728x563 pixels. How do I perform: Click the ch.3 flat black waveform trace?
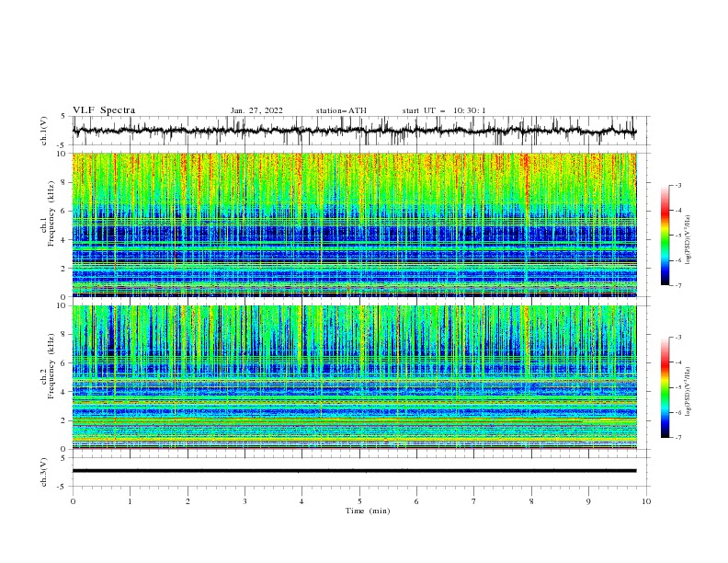coord(354,471)
